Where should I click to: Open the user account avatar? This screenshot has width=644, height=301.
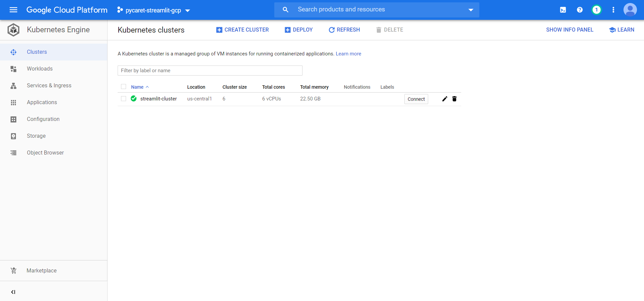[630, 10]
